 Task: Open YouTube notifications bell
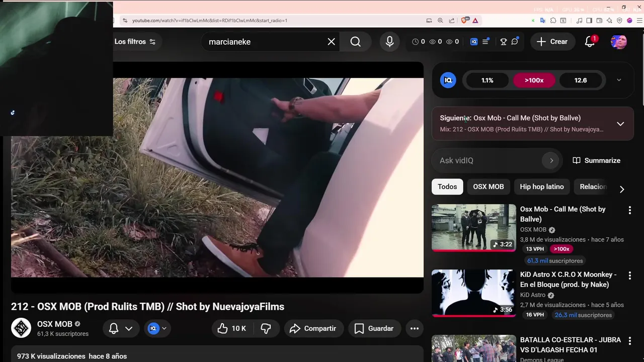coord(590,42)
